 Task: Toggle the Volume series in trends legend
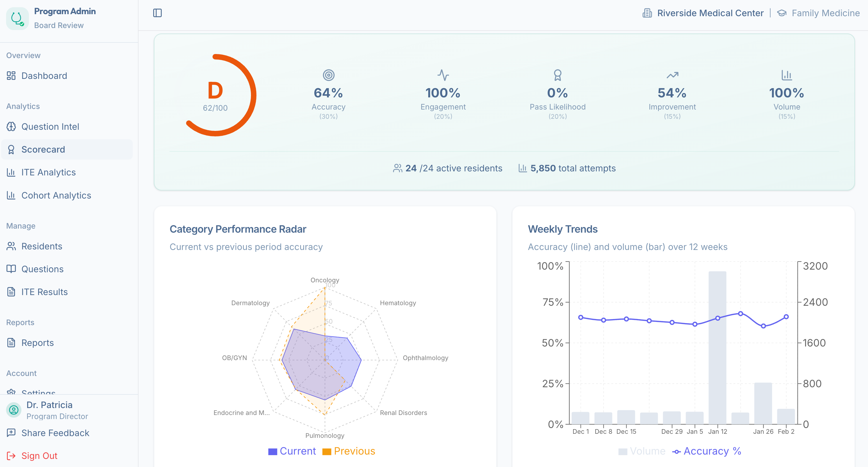coord(642,451)
